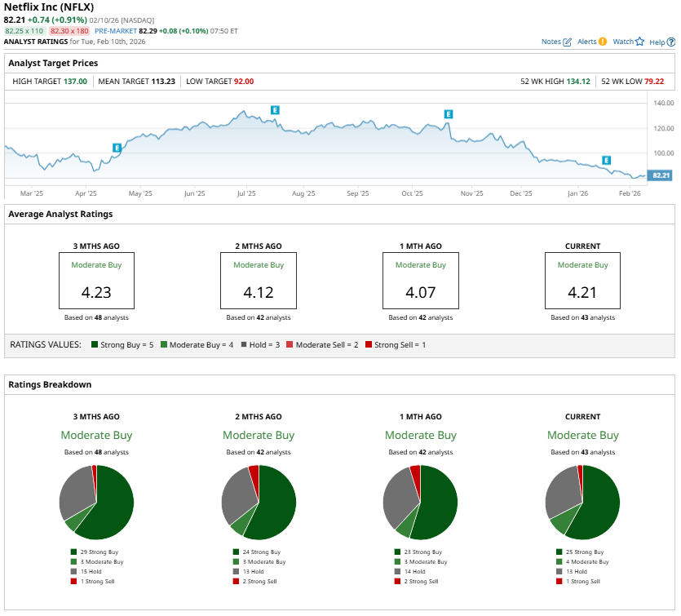Click the 2 MTHS AGO rating box 4.12

click(x=259, y=280)
